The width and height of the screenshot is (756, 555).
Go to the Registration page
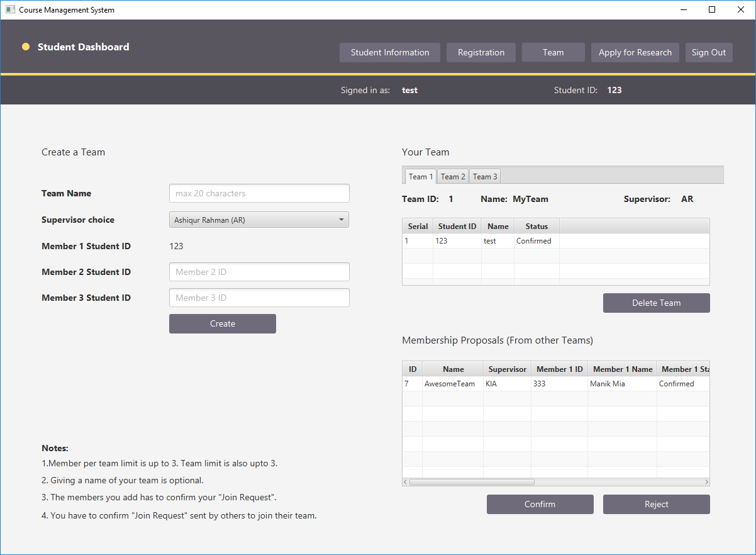pos(481,53)
